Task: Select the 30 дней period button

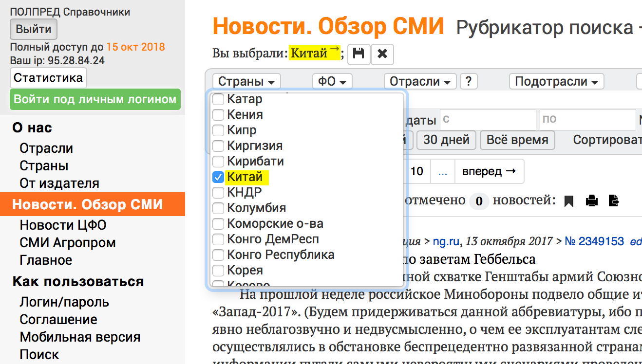Action: 446,140
